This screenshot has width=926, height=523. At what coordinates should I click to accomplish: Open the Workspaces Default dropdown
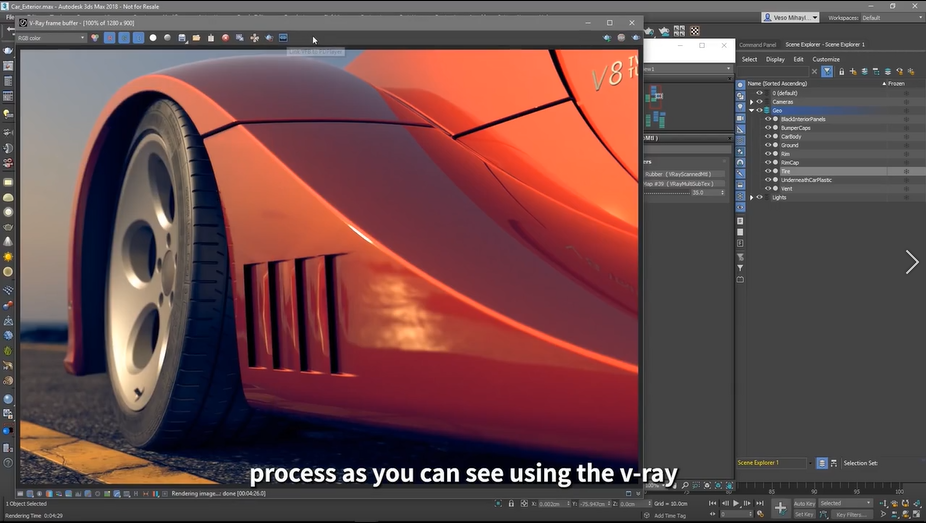[x=891, y=18]
